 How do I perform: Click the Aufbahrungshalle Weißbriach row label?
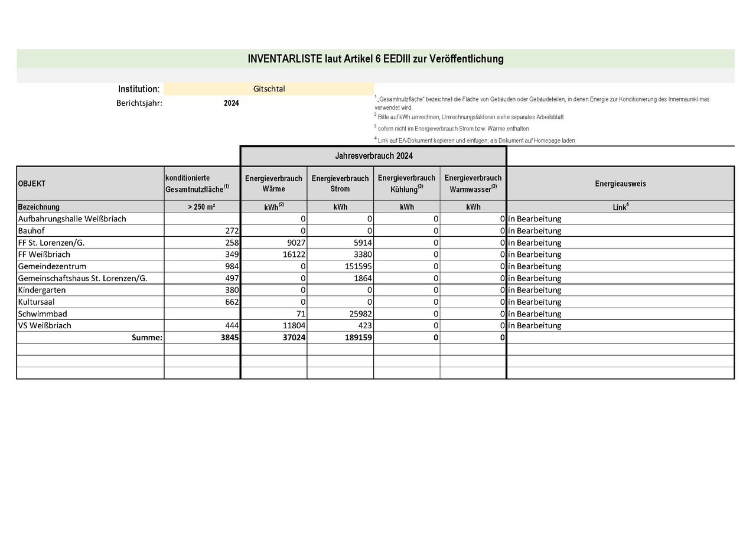coord(72,219)
